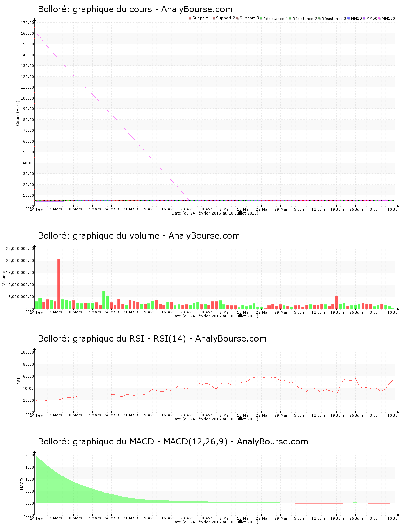Image resolution: width=412 pixels, height=532 pixels.
Task: Click the horizontal 50 line on RSI chart
Action: 215,382
